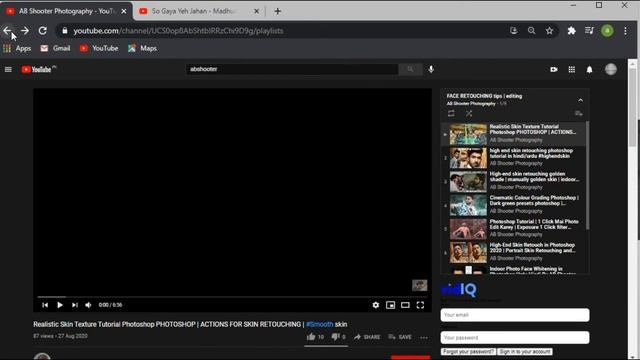This screenshot has height=360, width=640.
Task: Play high end skin retouching hindi/urdu video
Action: pyautogui.click(x=514, y=158)
